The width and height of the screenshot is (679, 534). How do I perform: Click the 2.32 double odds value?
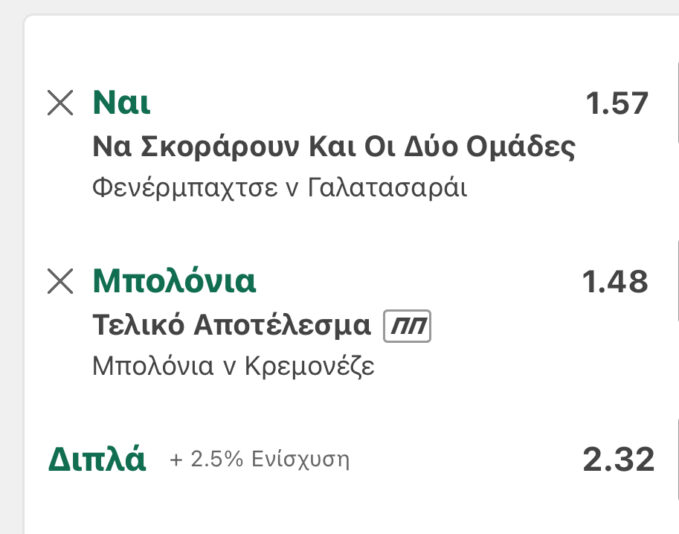tap(618, 460)
